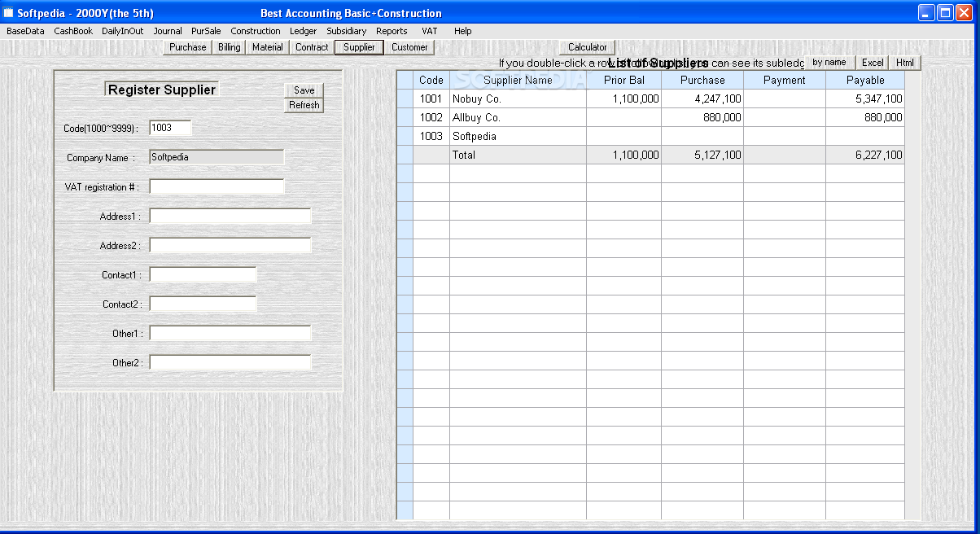The height and width of the screenshot is (534, 980).
Task: Open the Construction menu
Action: [256, 31]
